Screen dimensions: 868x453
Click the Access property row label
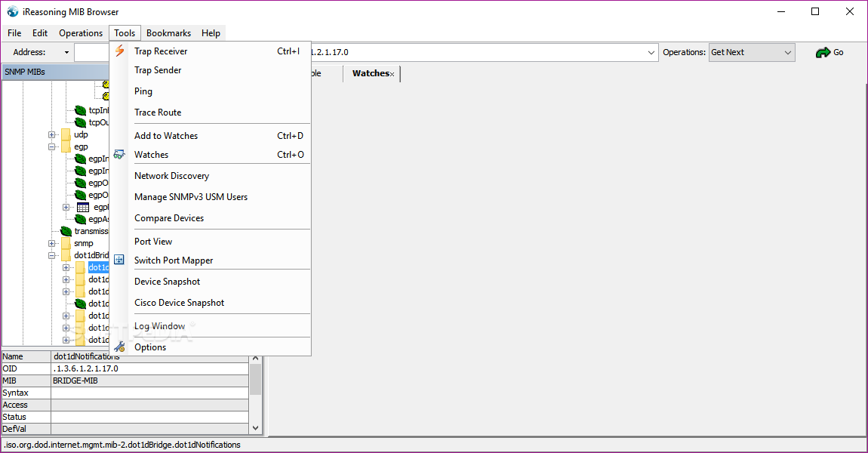(x=15, y=405)
